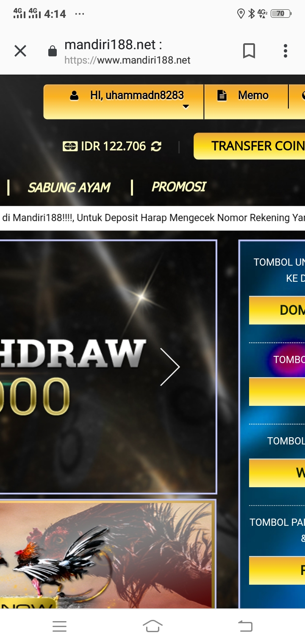This screenshot has height=644, width=305.
Task: Tap the card icon beside IDR balance
Action: click(70, 146)
